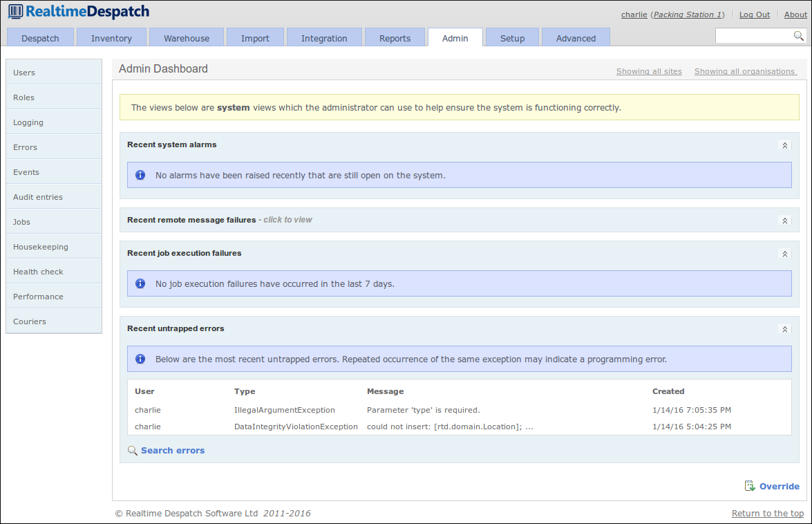Screen dimensions: 812x524
Task: Select Performance in the sidebar
Action: click(x=54, y=296)
